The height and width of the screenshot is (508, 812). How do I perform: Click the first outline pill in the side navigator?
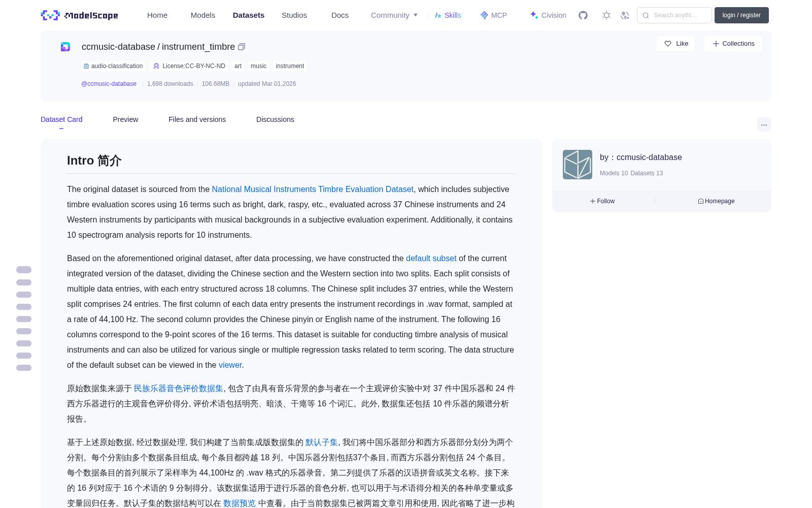click(24, 270)
